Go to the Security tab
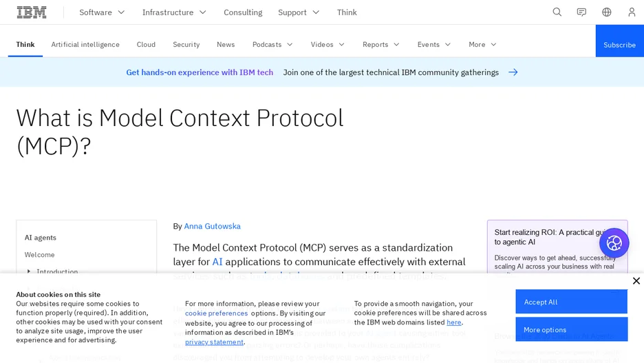The height and width of the screenshot is (363, 644). point(186,44)
